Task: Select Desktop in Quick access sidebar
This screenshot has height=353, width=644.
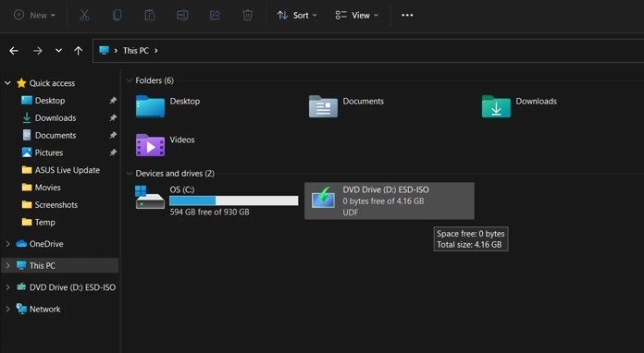Action: (50, 101)
